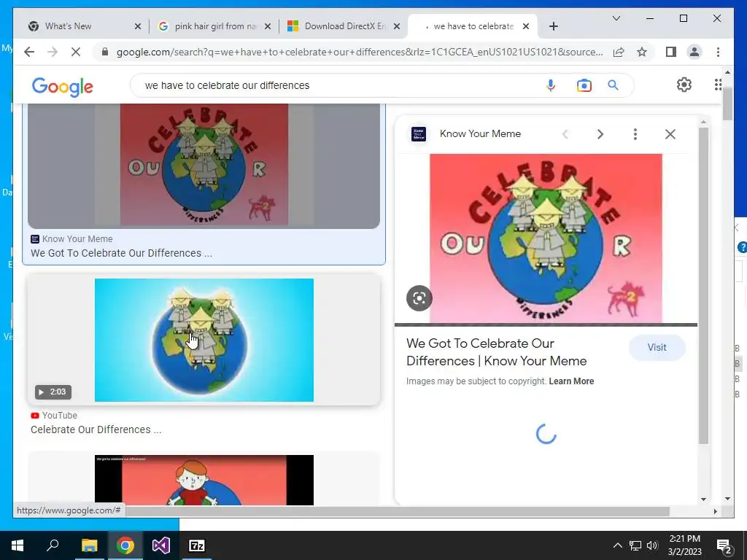Viewport: 747px width, 560px height.
Task: Open taskbar search magnifier
Action: [x=53, y=545]
